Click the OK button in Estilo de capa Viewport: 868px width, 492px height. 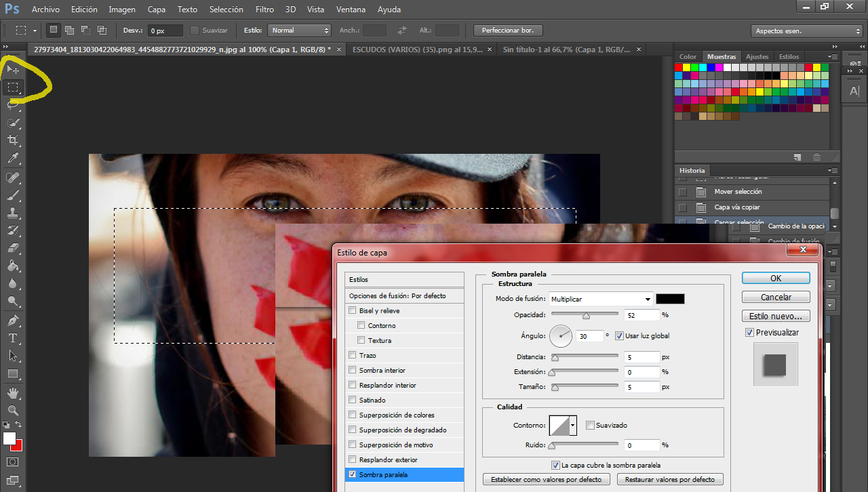coord(776,279)
